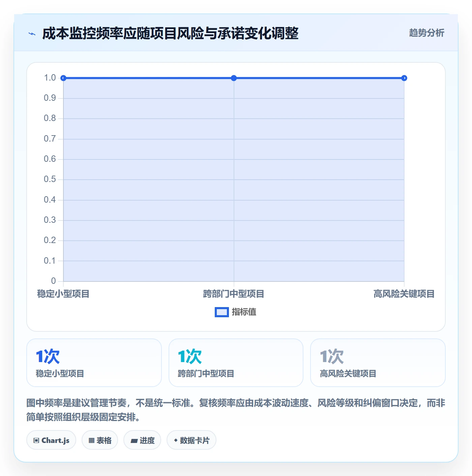Open the 跨部门中型项目 1次 stat card
This screenshot has width=472, height=476.
point(236,363)
